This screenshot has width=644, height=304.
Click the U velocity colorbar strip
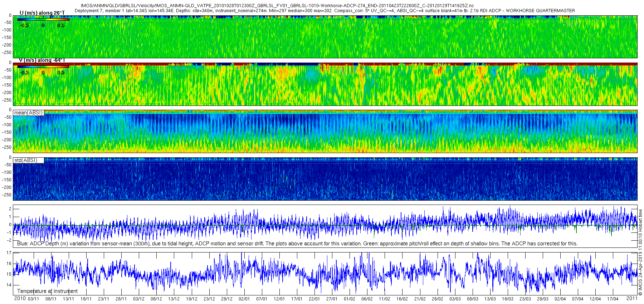tap(43, 19)
